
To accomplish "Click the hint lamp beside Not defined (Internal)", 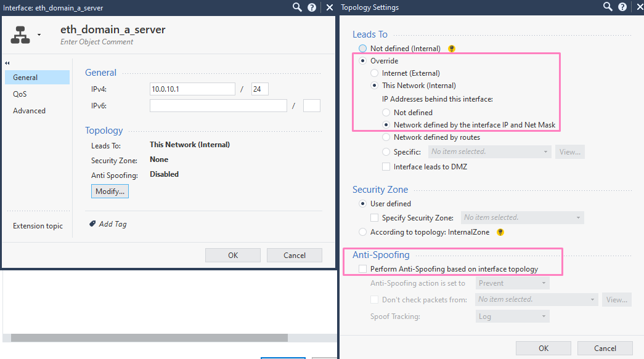I will [452, 48].
